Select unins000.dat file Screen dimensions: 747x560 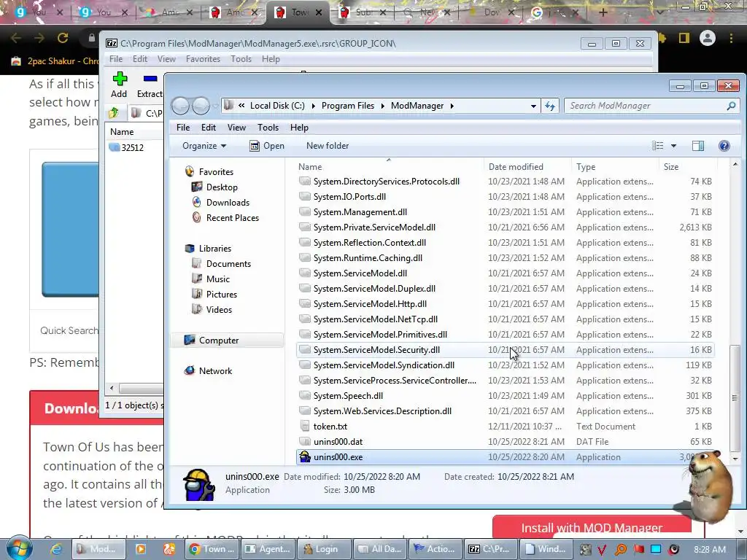pyautogui.click(x=505, y=441)
